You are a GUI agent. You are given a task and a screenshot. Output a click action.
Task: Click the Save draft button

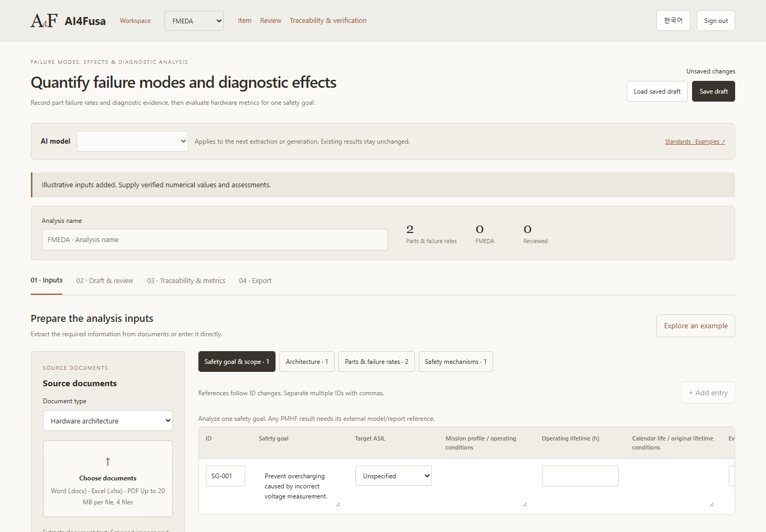(713, 92)
